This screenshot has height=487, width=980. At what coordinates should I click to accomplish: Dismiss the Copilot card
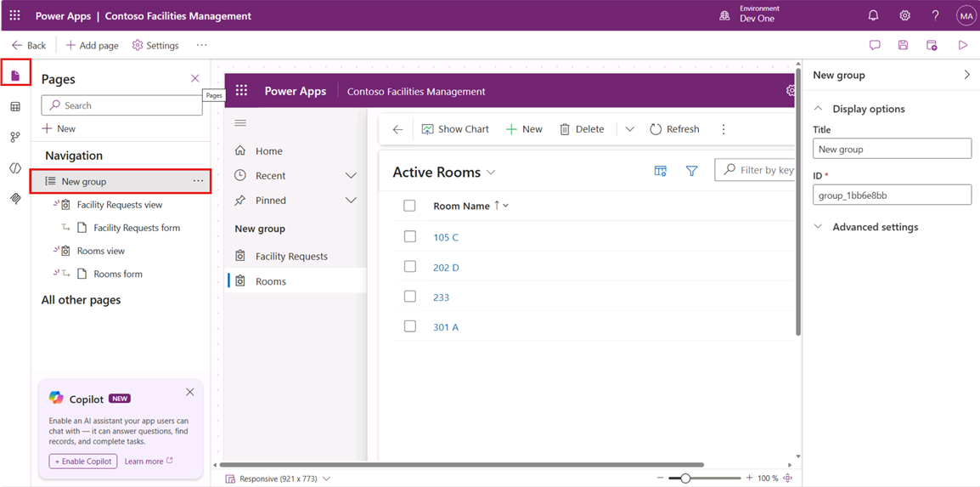(x=190, y=392)
